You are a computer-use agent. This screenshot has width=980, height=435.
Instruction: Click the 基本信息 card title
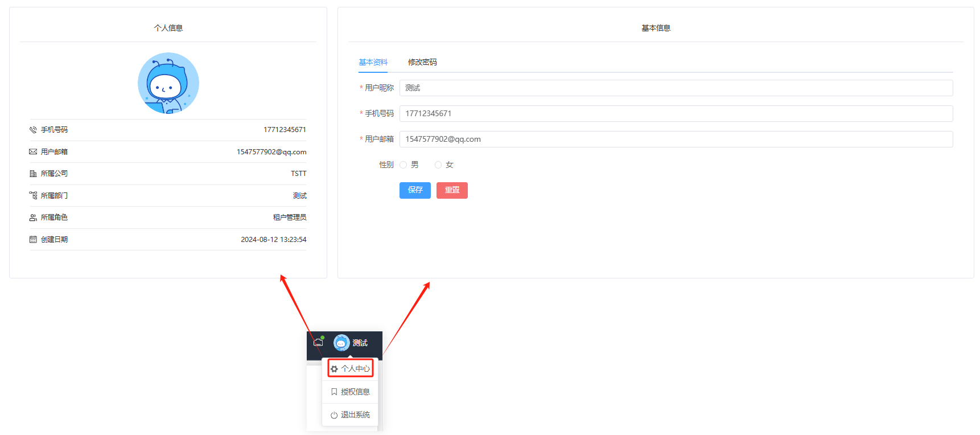tap(656, 28)
